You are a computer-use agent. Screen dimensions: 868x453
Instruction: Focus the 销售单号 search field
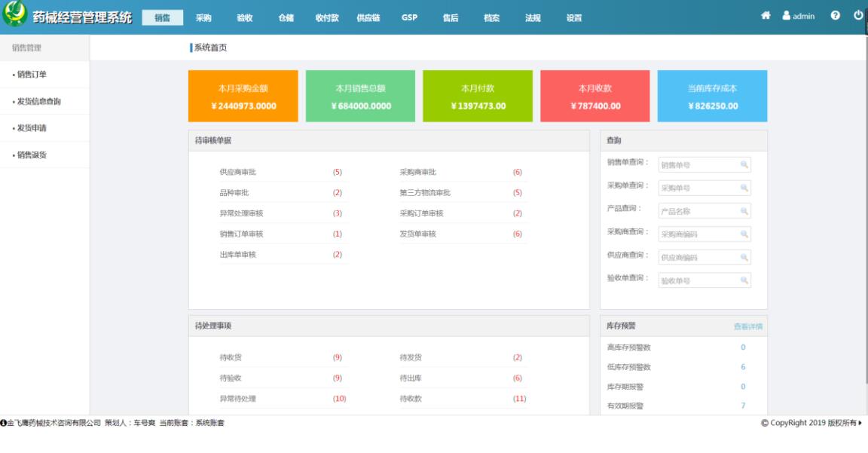(704, 164)
